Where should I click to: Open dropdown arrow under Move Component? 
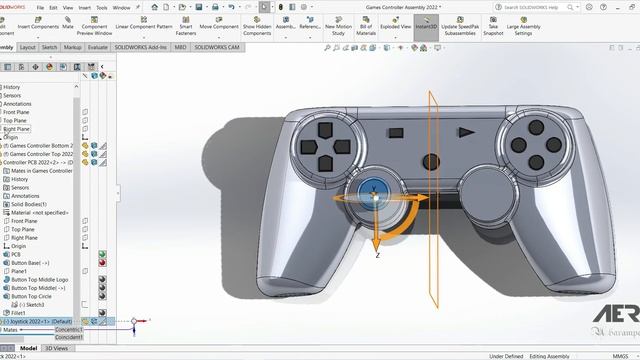[219, 38]
